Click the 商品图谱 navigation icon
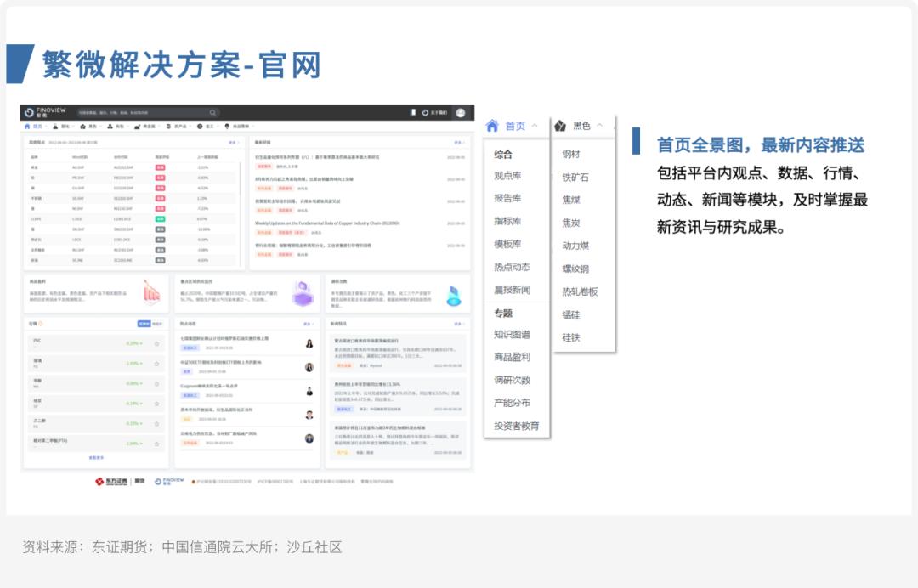The height and width of the screenshot is (588, 918). (x=228, y=127)
